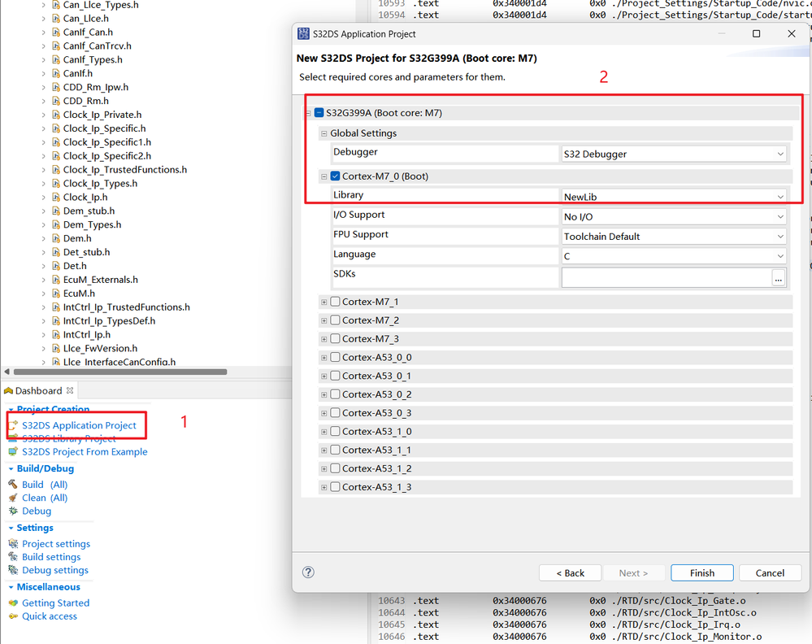Click the Build (All) link
The image size is (812, 644).
[45, 485]
